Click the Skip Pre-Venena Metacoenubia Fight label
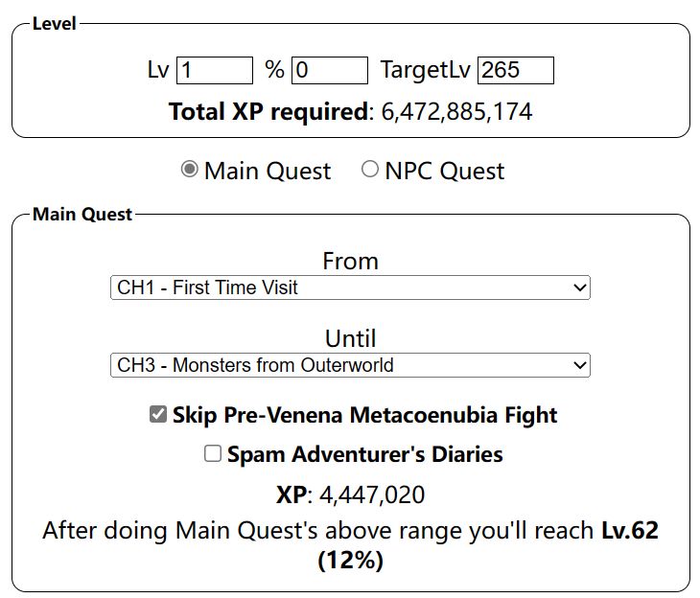This screenshot has width=700, height=598. (x=364, y=415)
